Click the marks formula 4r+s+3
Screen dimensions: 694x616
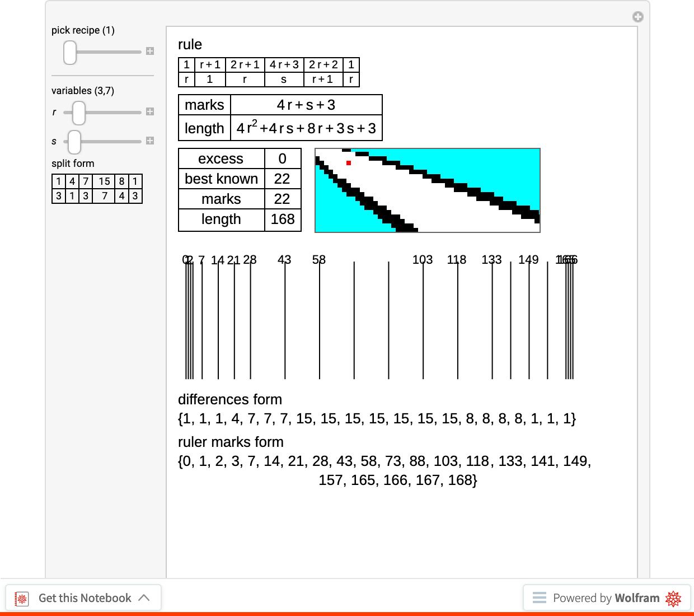pyautogui.click(x=306, y=105)
